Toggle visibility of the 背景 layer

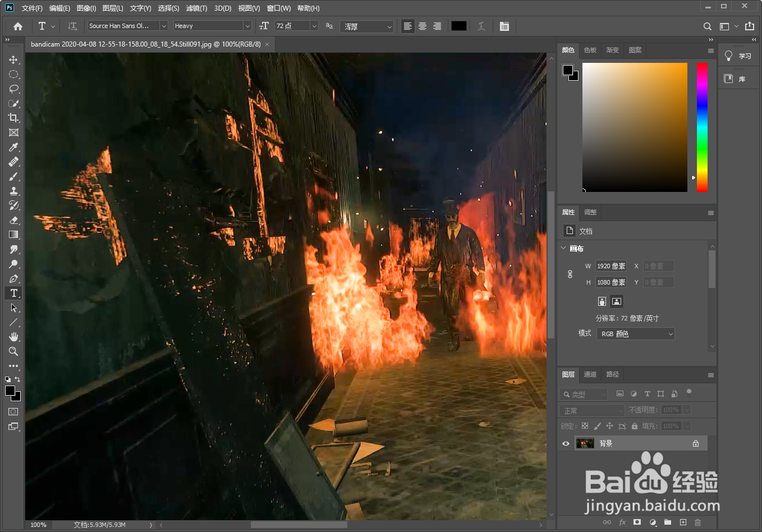(x=566, y=443)
